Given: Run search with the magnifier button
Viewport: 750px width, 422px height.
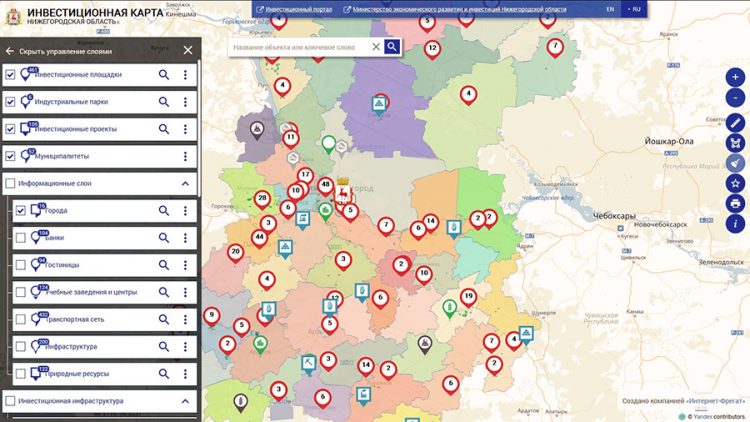Looking at the screenshot, I should 392,46.
